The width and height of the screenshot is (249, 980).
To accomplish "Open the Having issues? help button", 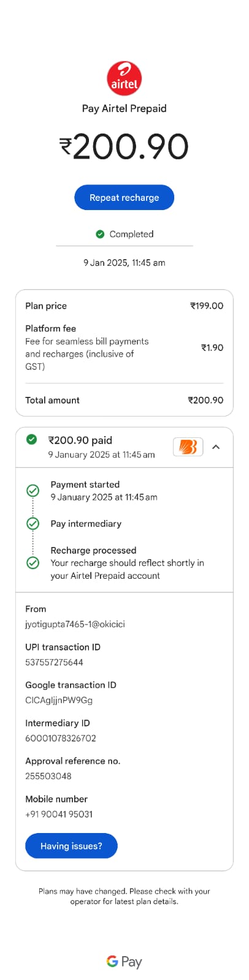I will pyautogui.click(x=71, y=846).
